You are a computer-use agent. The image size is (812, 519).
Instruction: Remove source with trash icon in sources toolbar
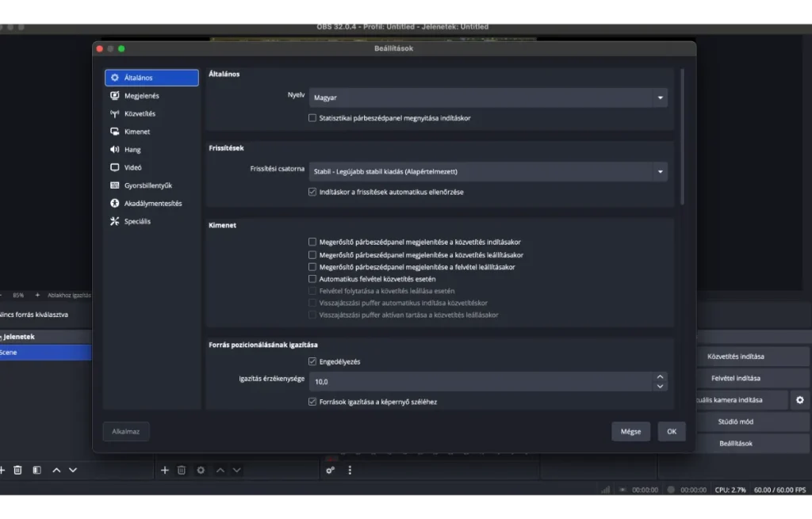point(182,471)
